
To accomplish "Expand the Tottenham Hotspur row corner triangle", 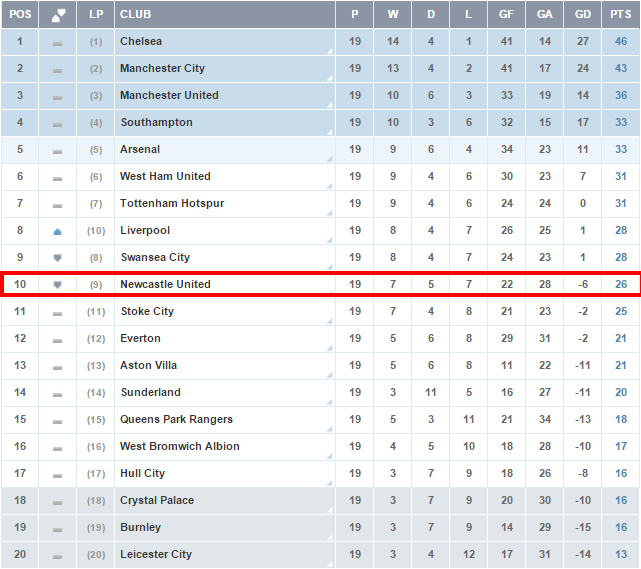I will pyautogui.click(x=330, y=213).
